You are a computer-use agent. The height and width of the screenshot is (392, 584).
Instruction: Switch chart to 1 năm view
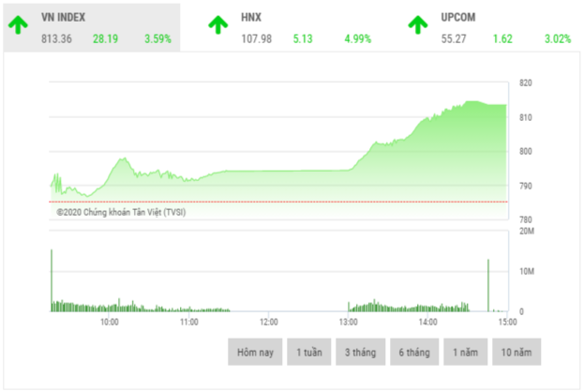tap(465, 352)
